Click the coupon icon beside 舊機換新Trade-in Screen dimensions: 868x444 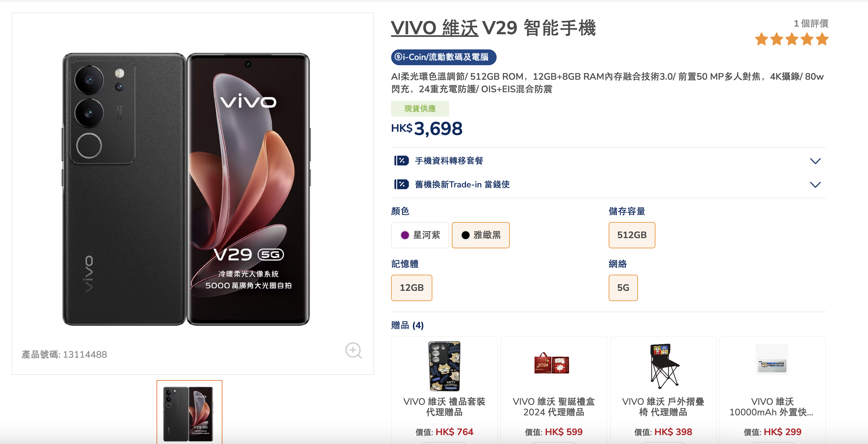tap(401, 184)
